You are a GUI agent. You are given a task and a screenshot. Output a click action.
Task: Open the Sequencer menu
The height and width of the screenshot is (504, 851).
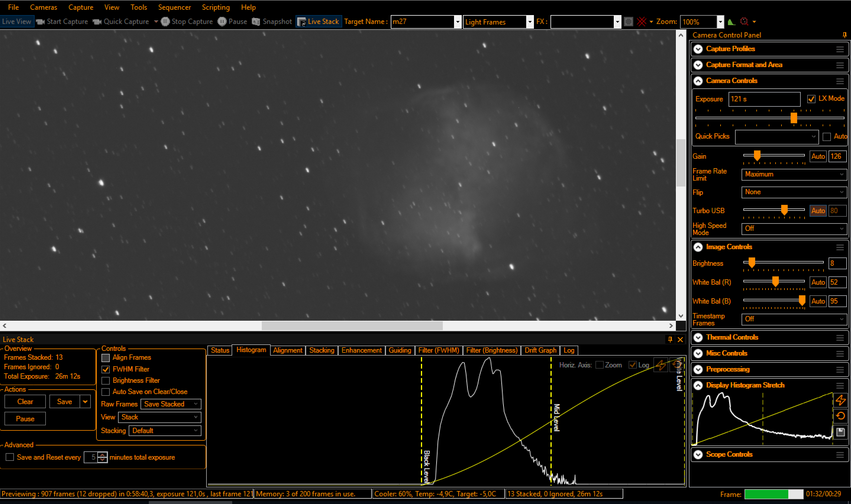[174, 7]
